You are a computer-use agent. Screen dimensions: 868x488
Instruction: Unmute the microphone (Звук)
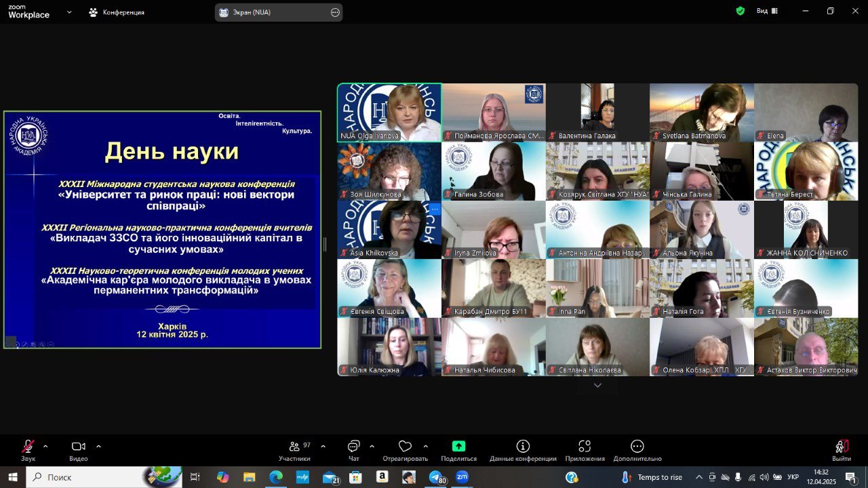pyautogui.click(x=28, y=447)
